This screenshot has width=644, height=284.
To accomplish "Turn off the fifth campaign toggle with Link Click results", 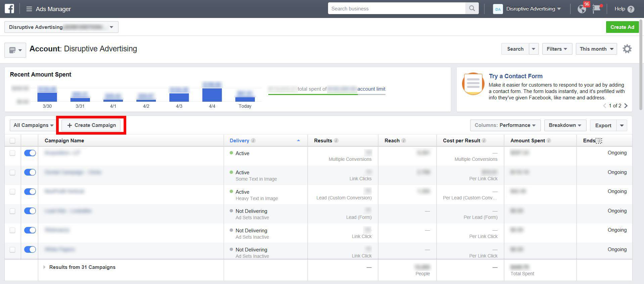I will [x=30, y=230].
